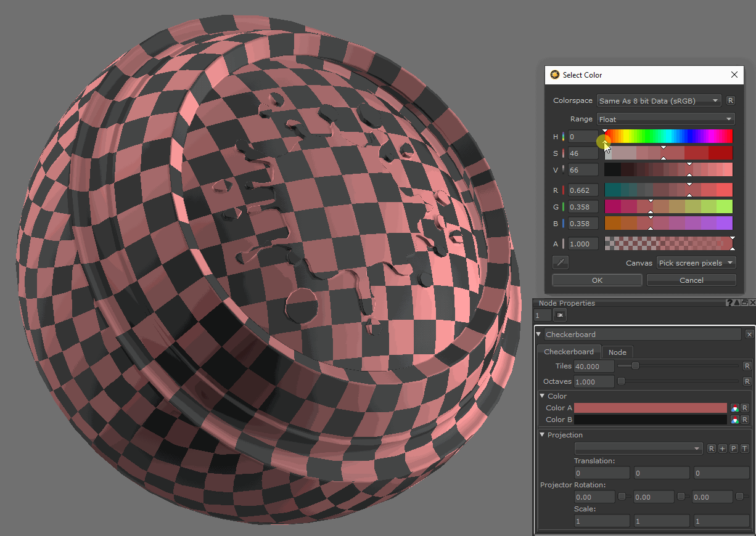The image size is (756, 536).
Task: Click the Hue rainbow slider bar
Action: point(668,136)
